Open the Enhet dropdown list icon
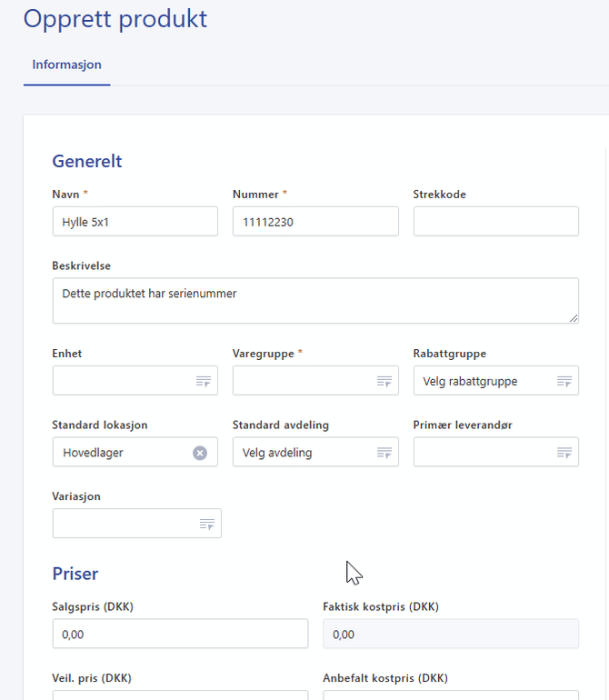The height and width of the screenshot is (700, 609). tap(204, 381)
